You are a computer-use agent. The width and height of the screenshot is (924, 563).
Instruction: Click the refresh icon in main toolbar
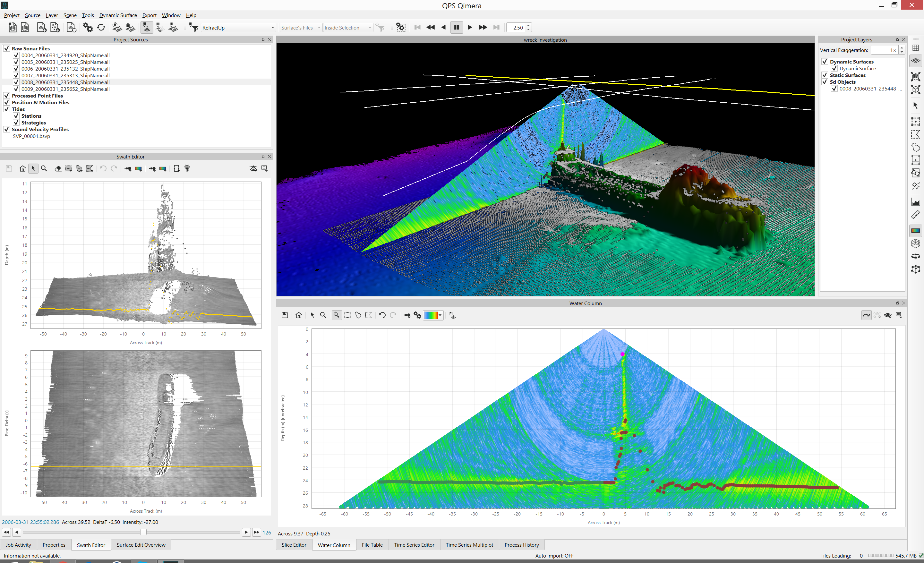[x=101, y=27]
